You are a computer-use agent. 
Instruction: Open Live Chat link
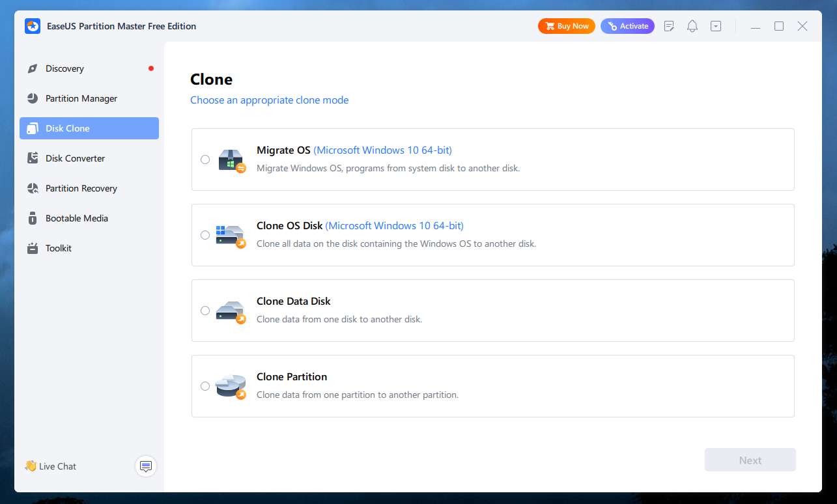tap(57, 466)
